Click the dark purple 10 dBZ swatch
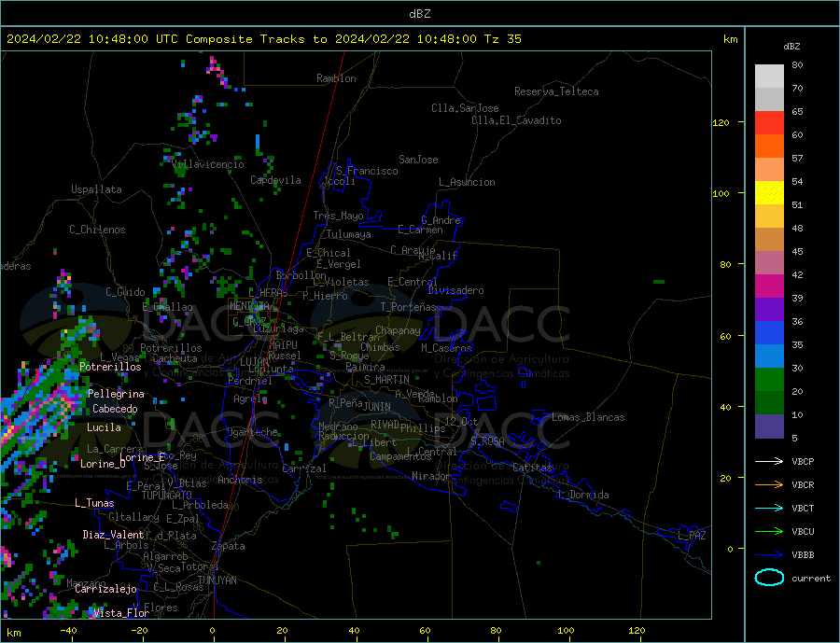The height and width of the screenshot is (643, 840). 769,426
